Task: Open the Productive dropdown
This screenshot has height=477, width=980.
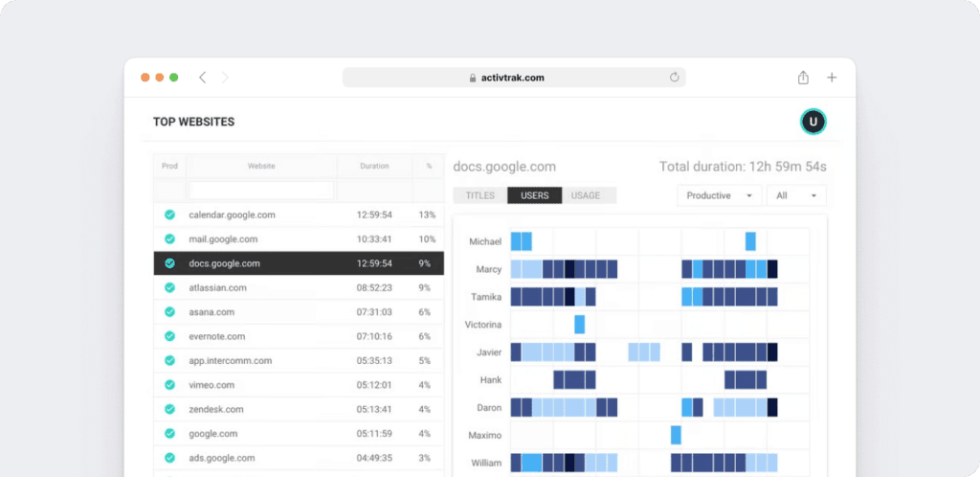Action: click(720, 195)
